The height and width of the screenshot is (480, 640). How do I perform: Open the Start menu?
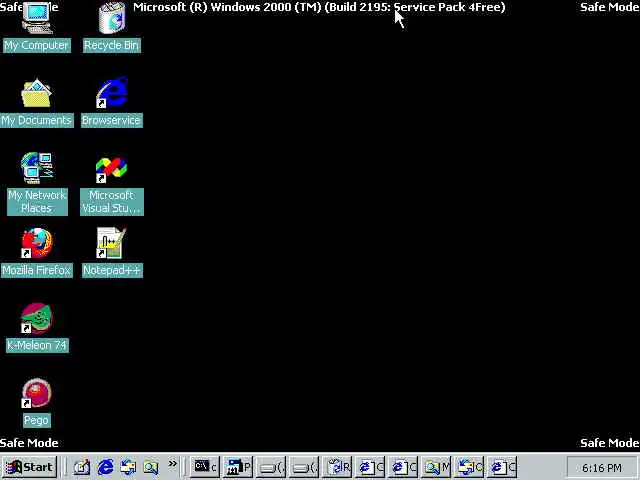(29, 467)
